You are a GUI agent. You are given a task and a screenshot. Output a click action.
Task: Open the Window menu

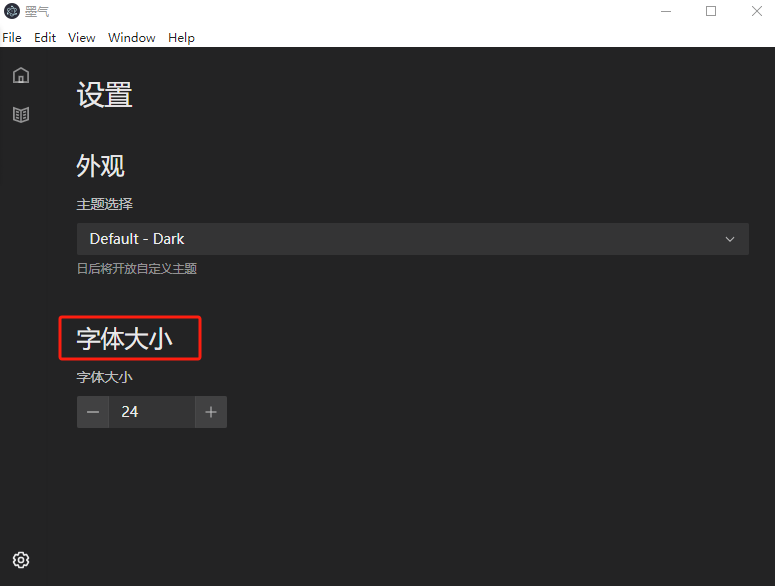pyautogui.click(x=131, y=38)
